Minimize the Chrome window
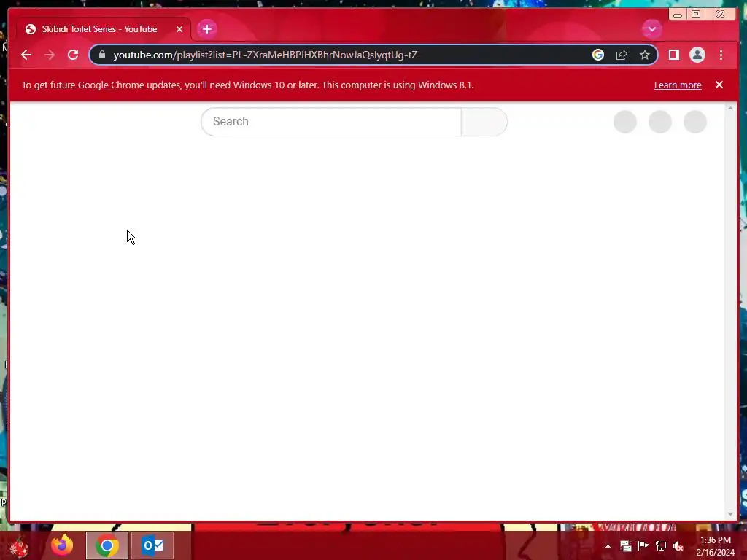 click(x=677, y=15)
